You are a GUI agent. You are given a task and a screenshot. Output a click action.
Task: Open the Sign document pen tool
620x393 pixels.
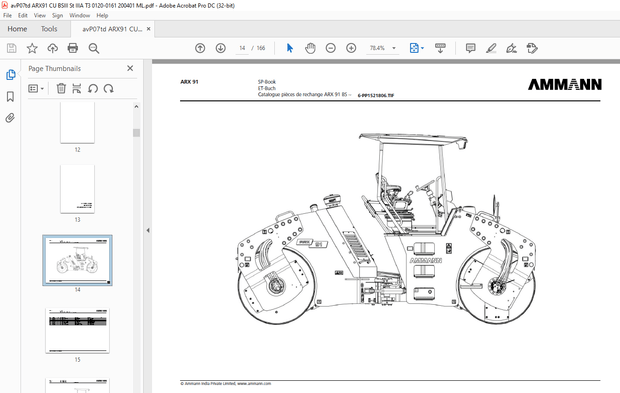(511, 48)
